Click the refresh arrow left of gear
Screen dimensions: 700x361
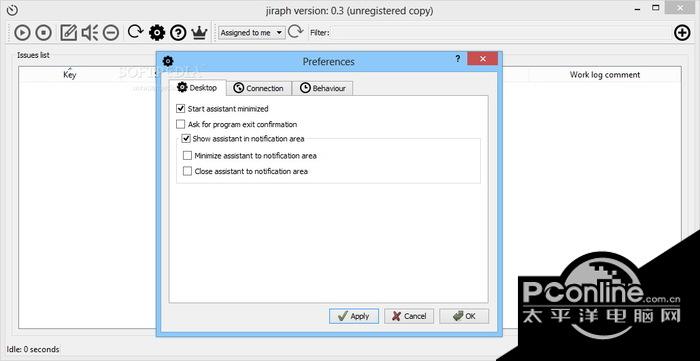135,31
